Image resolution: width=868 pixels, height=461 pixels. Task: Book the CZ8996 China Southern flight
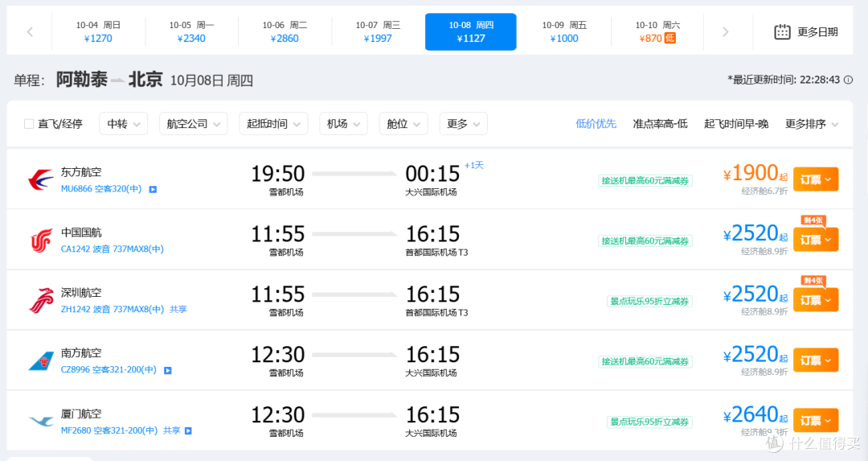[x=816, y=360]
